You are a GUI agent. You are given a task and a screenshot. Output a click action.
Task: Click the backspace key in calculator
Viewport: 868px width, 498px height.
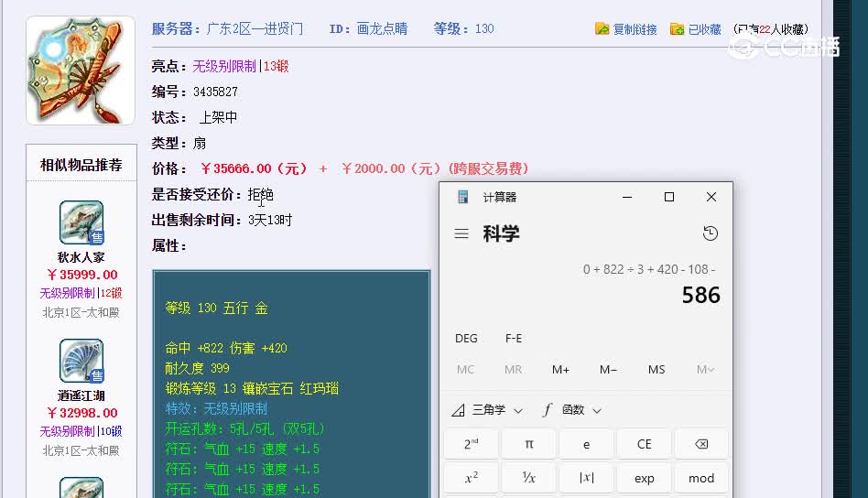pos(701,444)
